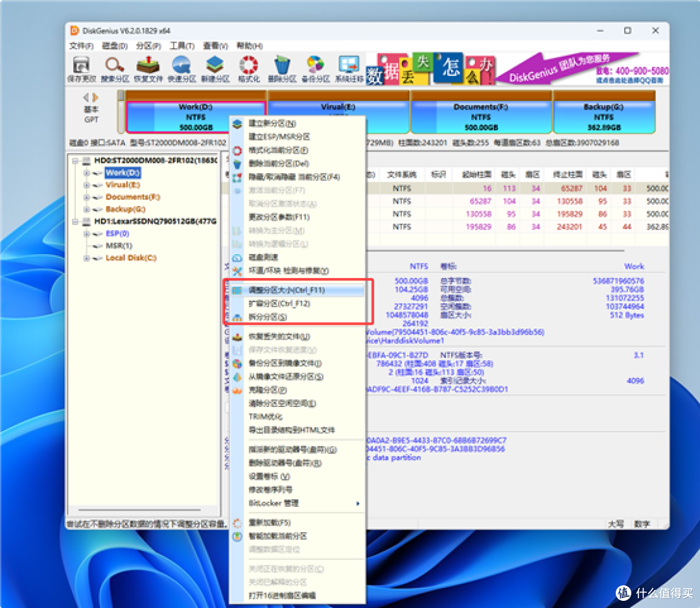This screenshot has height=608, width=700.
Task: Click the recover lost files icon in context menu
Action: pos(237,336)
